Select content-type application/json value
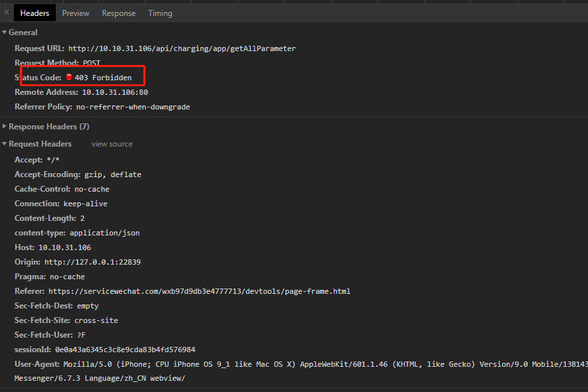The width and height of the screenshot is (588, 392). tap(105, 233)
